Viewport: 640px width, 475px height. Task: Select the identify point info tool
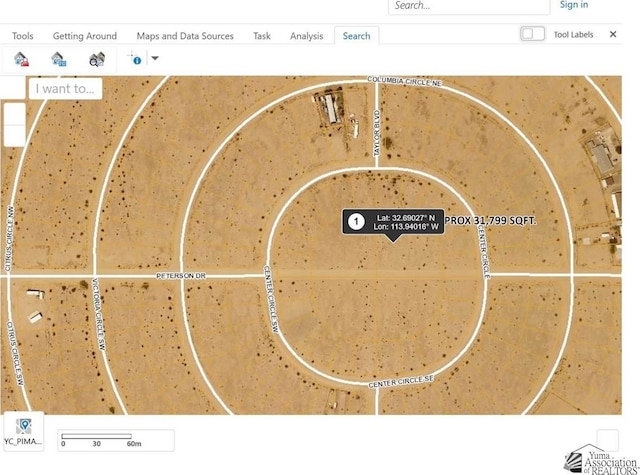134,58
